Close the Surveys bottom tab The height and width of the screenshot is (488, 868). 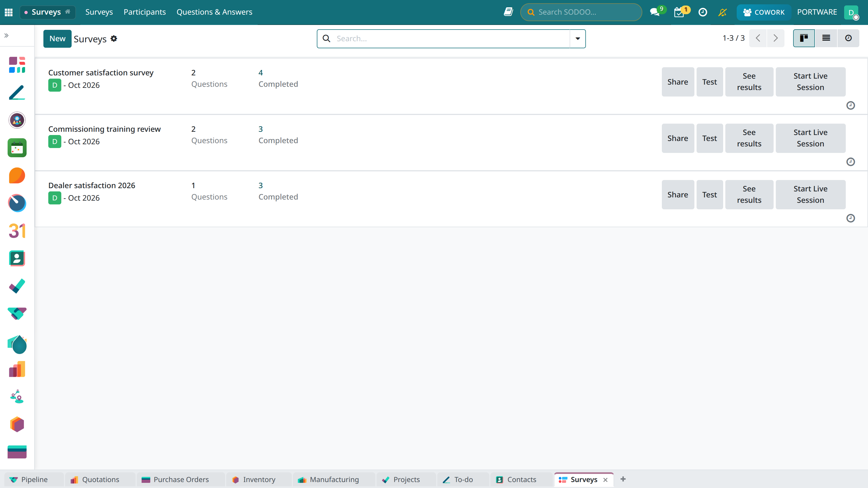point(605,480)
